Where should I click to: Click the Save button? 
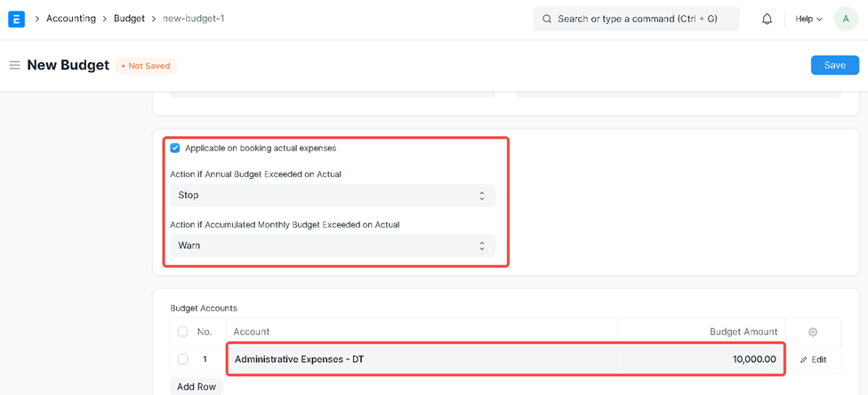pos(834,65)
